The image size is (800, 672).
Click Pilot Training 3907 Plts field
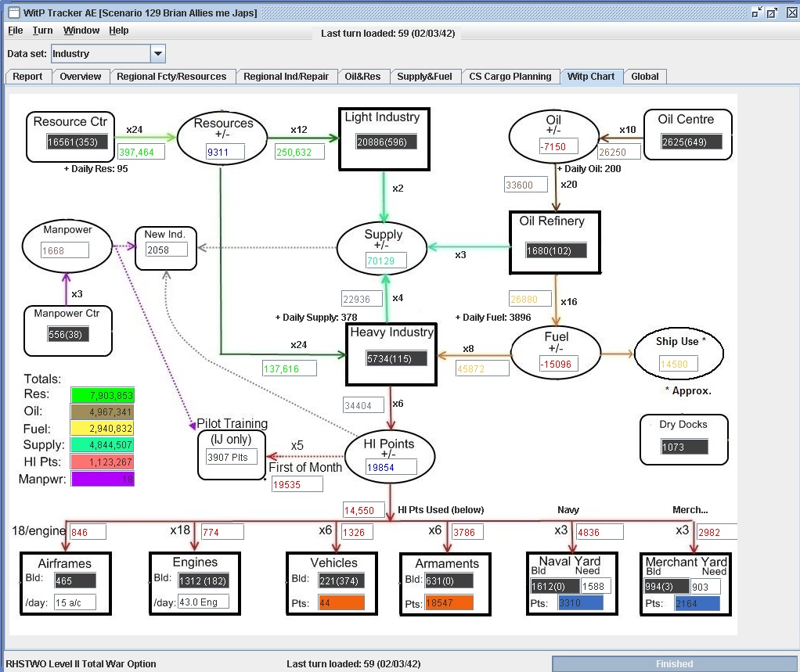(x=232, y=457)
